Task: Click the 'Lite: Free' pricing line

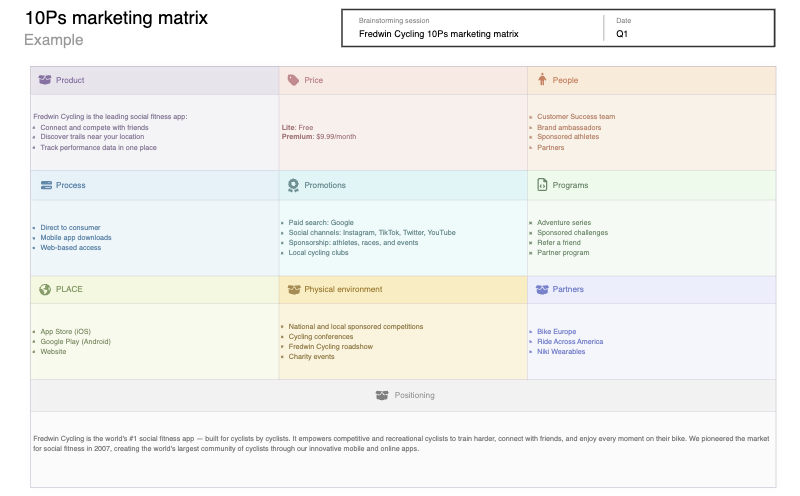Action: (x=297, y=128)
